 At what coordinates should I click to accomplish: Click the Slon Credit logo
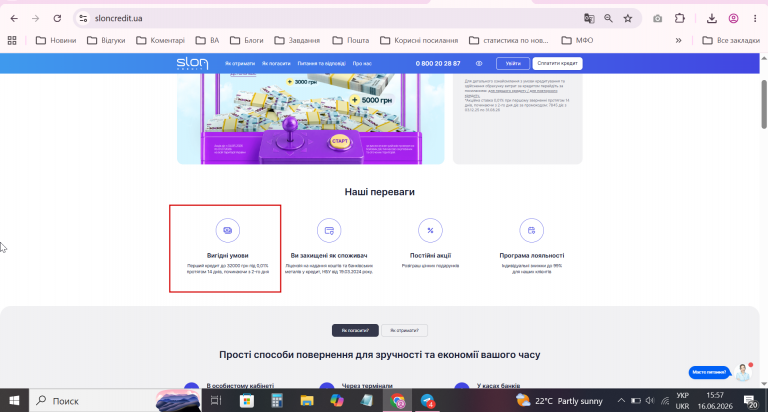(x=192, y=63)
